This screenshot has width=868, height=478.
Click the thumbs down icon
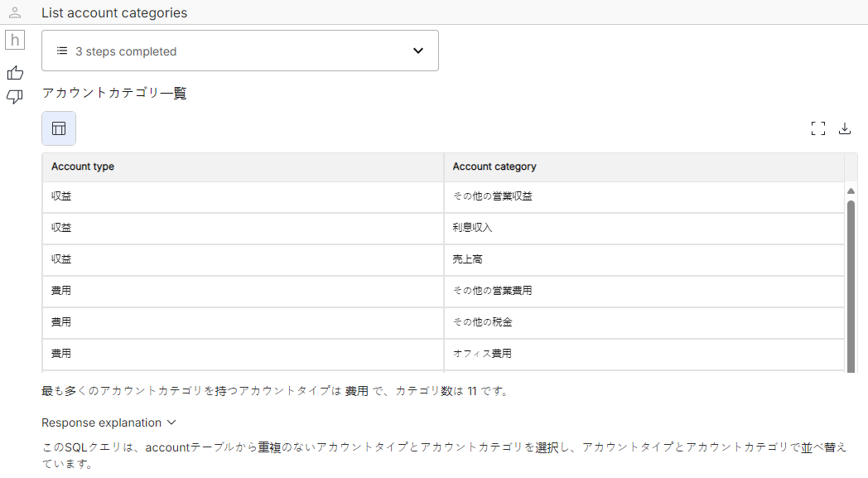point(14,97)
